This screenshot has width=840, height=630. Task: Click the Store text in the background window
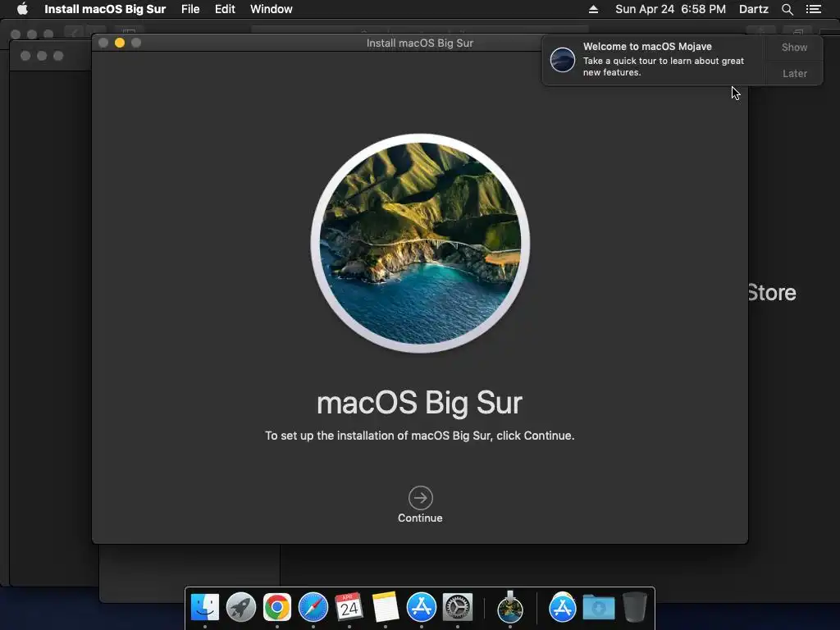click(x=772, y=293)
